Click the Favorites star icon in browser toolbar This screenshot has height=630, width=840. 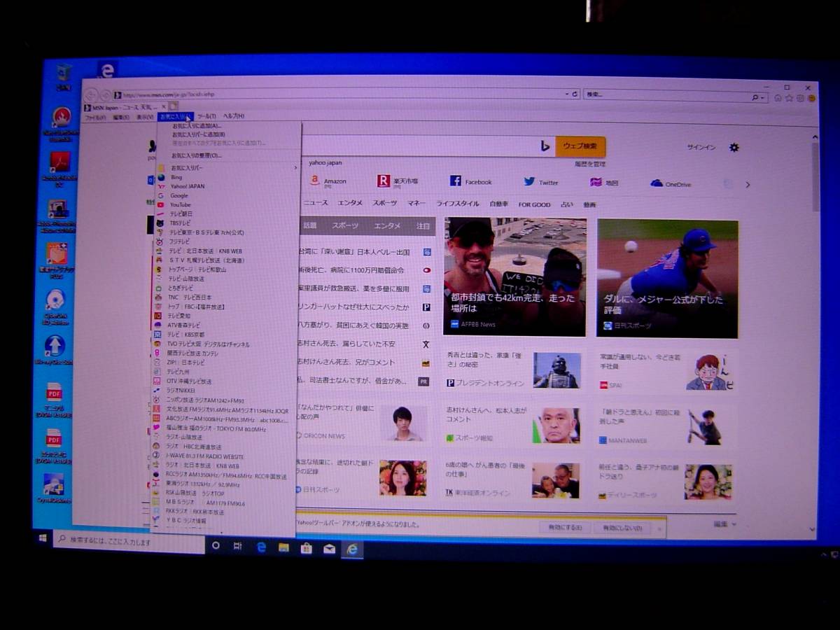[x=790, y=98]
